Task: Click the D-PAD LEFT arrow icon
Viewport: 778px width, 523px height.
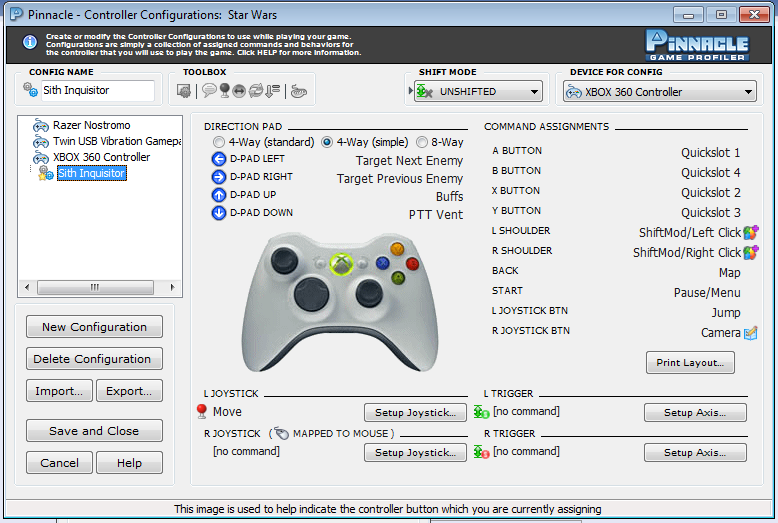Action: pos(219,159)
